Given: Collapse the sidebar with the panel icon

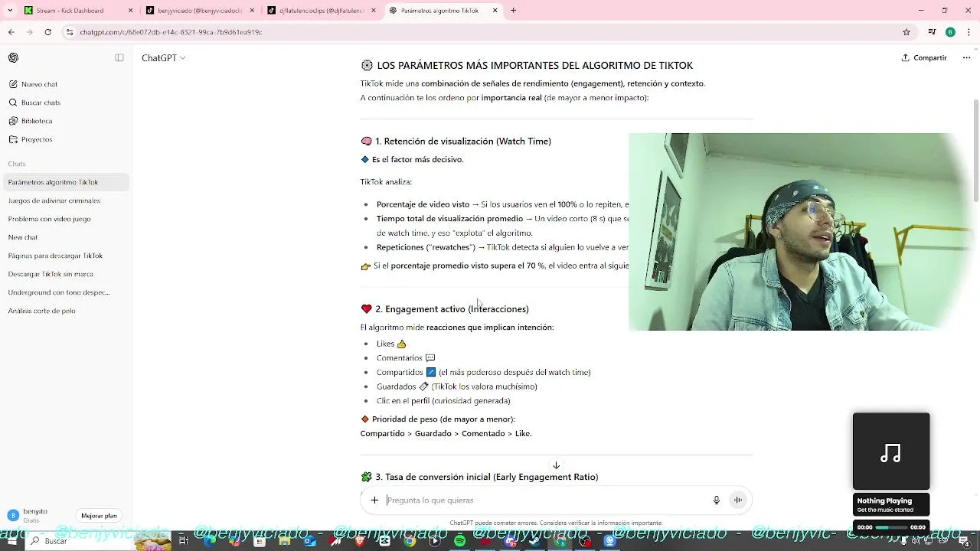Looking at the screenshot, I should point(119,57).
